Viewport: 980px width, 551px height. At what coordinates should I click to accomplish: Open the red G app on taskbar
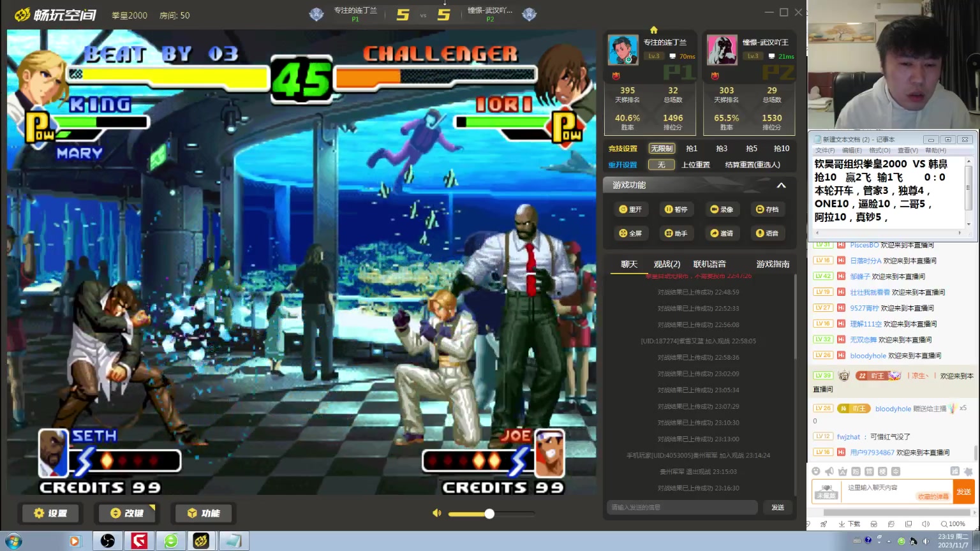pyautogui.click(x=139, y=541)
